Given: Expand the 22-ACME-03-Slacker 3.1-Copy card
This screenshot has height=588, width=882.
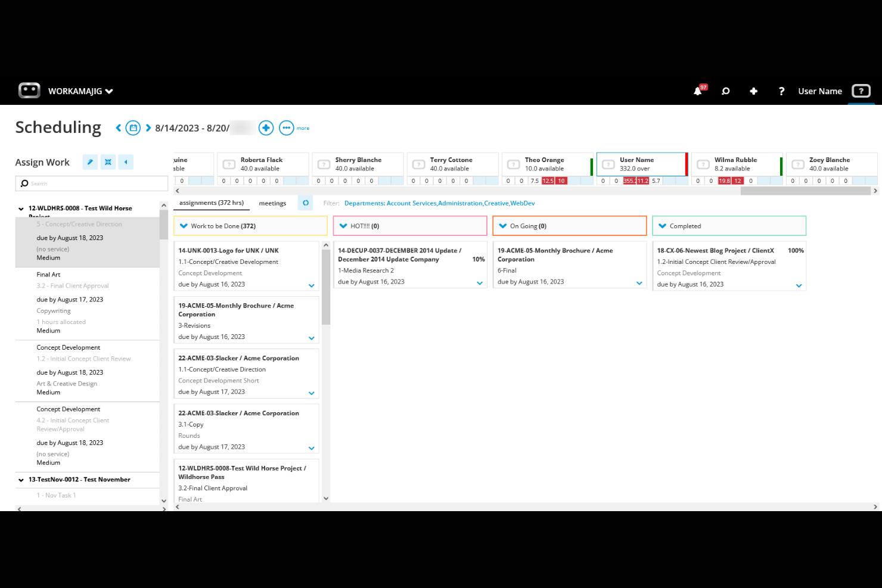Looking at the screenshot, I should click(311, 448).
